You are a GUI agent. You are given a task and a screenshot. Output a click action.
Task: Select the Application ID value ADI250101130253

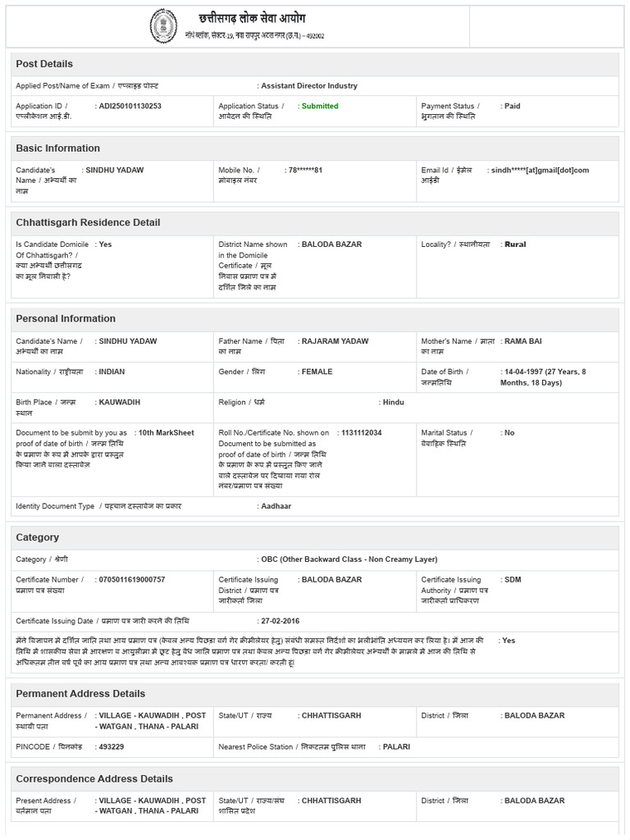coord(130,106)
